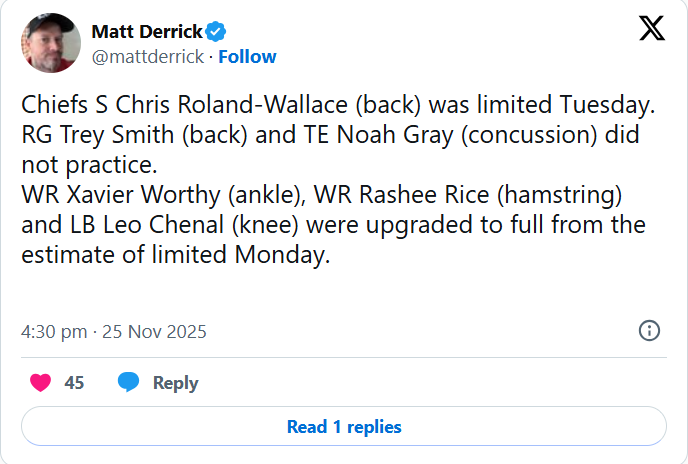This screenshot has height=464, width=688.
Task: Open Read 1 replies button
Action: tap(344, 427)
